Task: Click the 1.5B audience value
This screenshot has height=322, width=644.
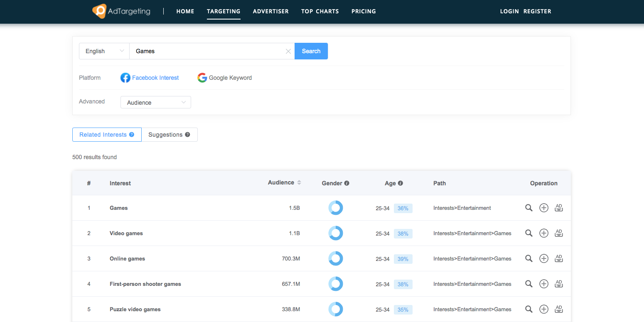Action: pos(295,208)
